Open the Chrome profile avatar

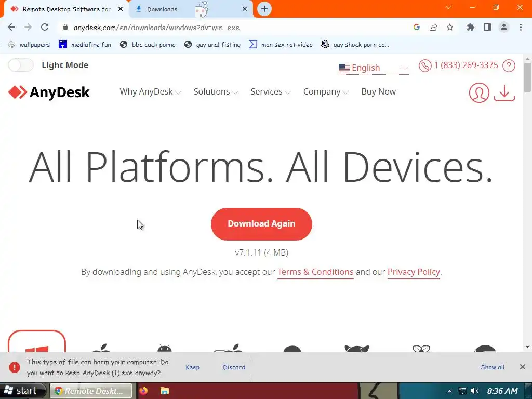(x=504, y=27)
